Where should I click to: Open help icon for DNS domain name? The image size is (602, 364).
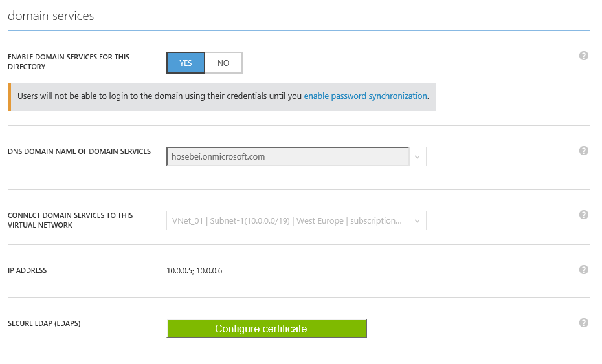(x=584, y=151)
